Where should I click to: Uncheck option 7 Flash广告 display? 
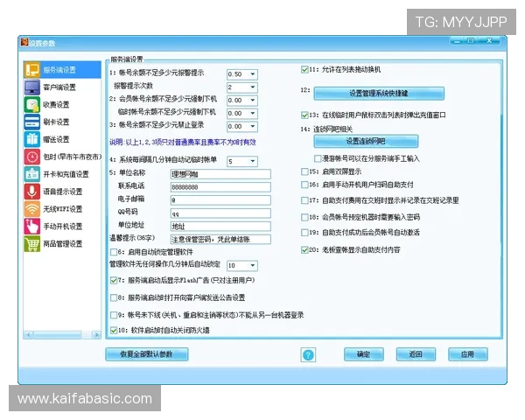point(114,280)
